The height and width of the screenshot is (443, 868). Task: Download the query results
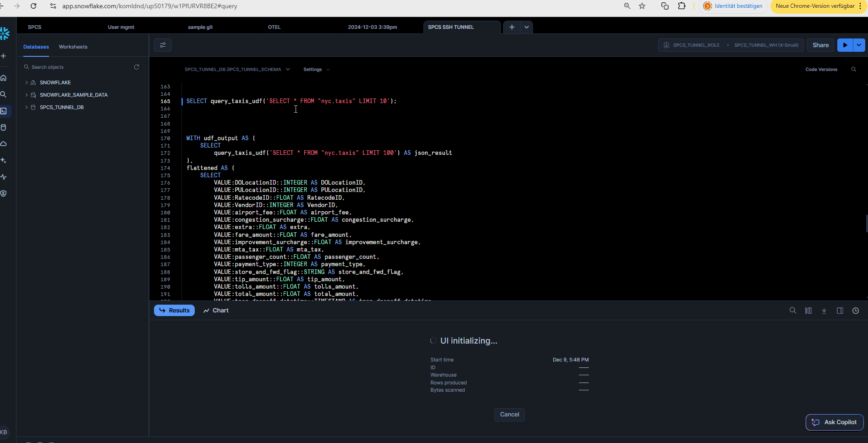click(x=824, y=310)
